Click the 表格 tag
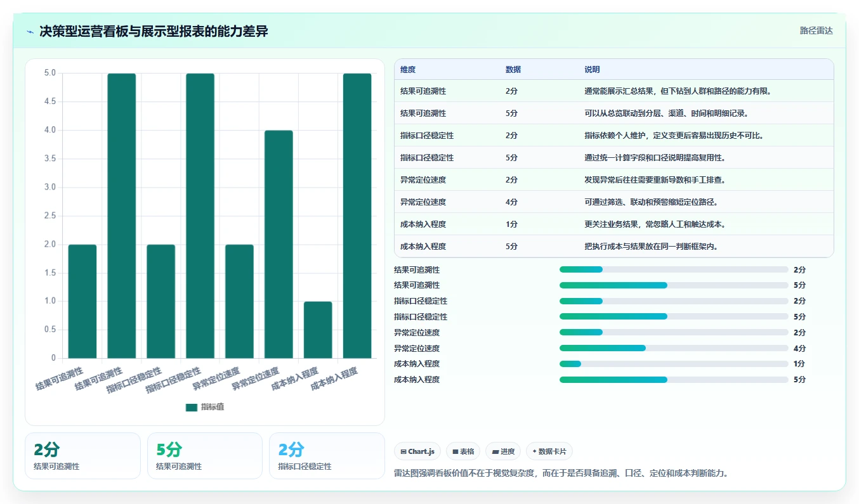 pos(463,452)
